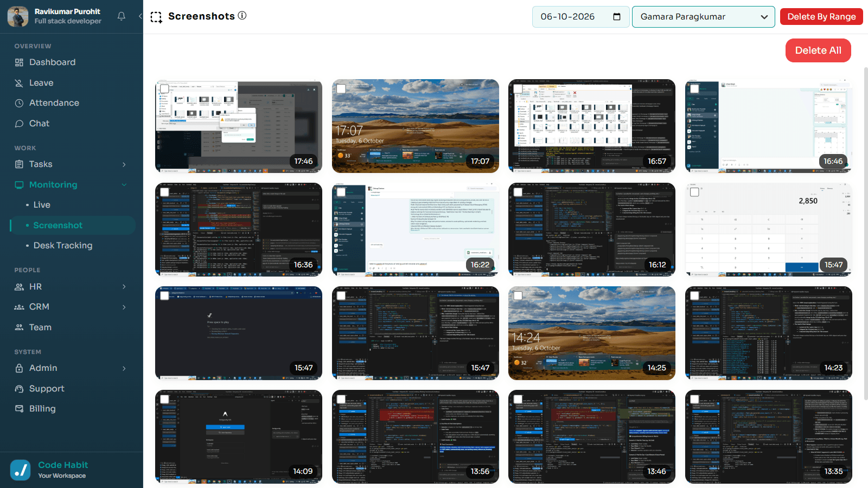The image size is (868, 488).
Task: Open the 14:23 screenshot thumbnail
Action: tap(769, 333)
